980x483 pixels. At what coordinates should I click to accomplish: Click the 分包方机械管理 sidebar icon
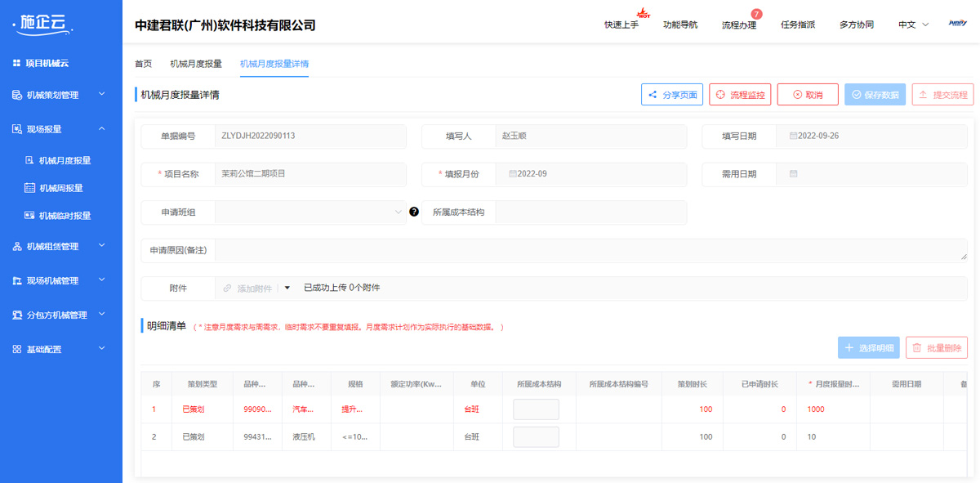[x=17, y=315]
